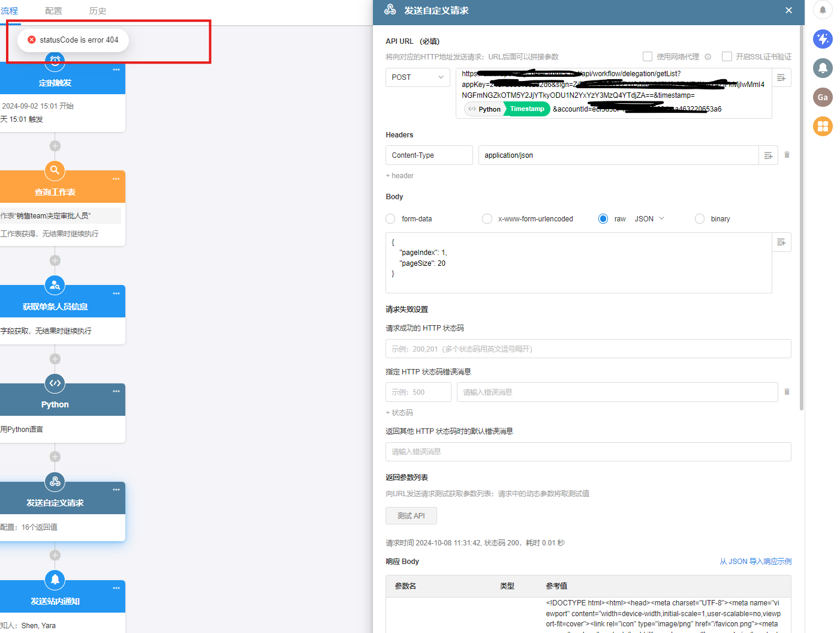This screenshot has height=633, width=840.
Task: Delete the HTTP status code error row
Action: [x=787, y=392]
